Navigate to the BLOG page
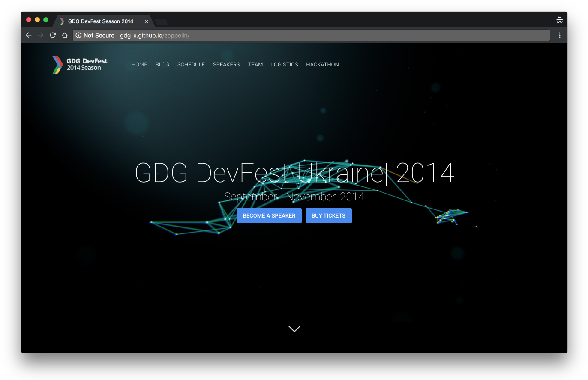Image resolution: width=588 pixels, height=380 pixels. [162, 64]
